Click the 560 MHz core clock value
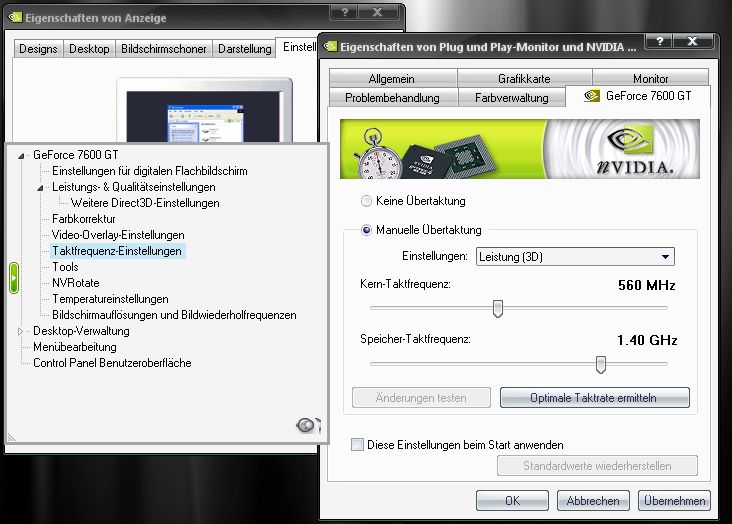732x524 pixels. 647,285
